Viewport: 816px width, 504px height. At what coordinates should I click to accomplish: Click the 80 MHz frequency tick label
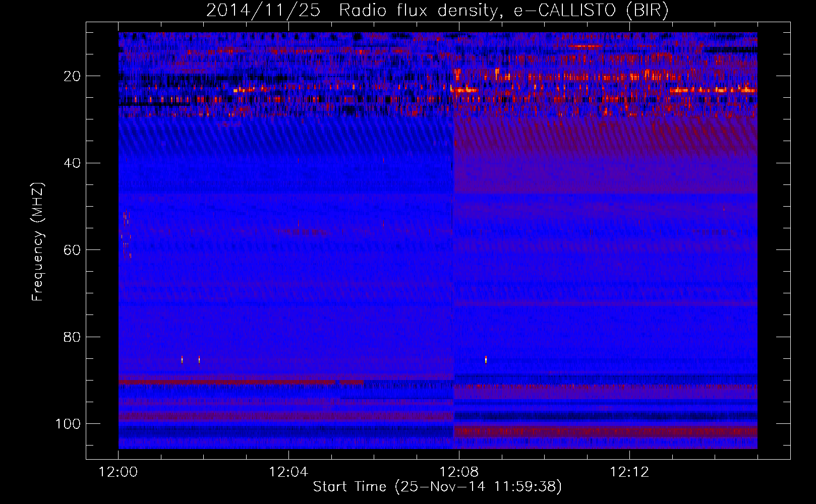pyautogui.click(x=73, y=337)
